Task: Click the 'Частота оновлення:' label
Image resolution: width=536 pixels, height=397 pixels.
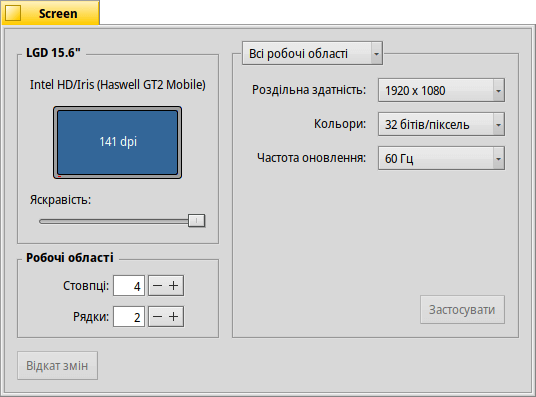Action: coord(311,158)
